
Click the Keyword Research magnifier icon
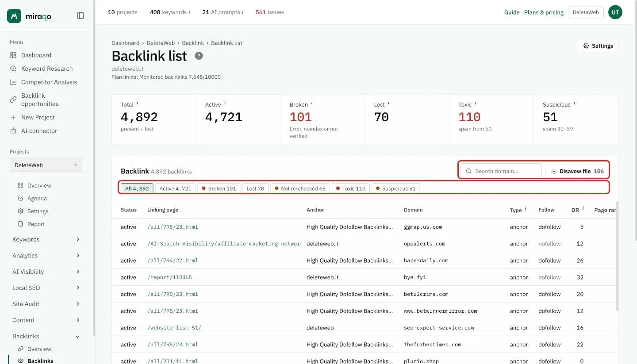13,69
